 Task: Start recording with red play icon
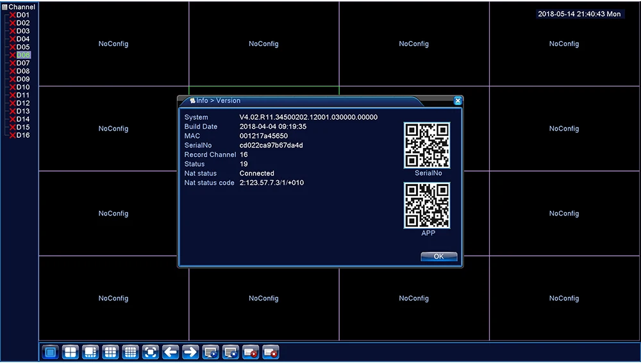pos(251,352)
